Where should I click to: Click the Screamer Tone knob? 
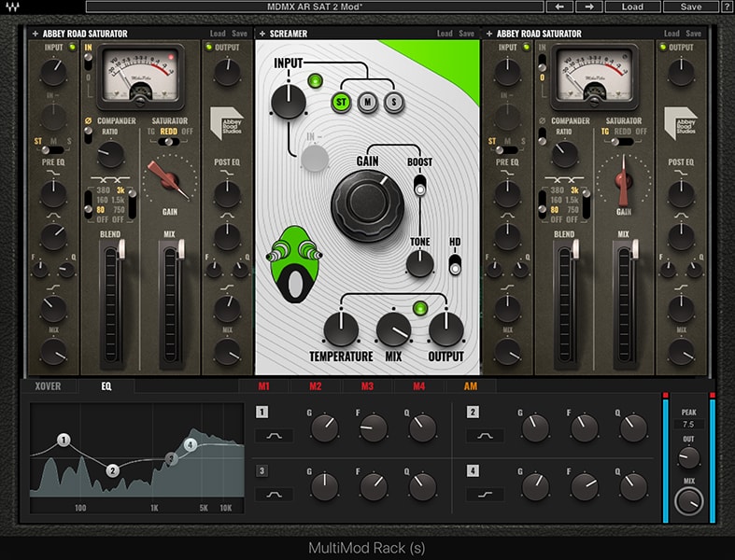pos(419,263)
